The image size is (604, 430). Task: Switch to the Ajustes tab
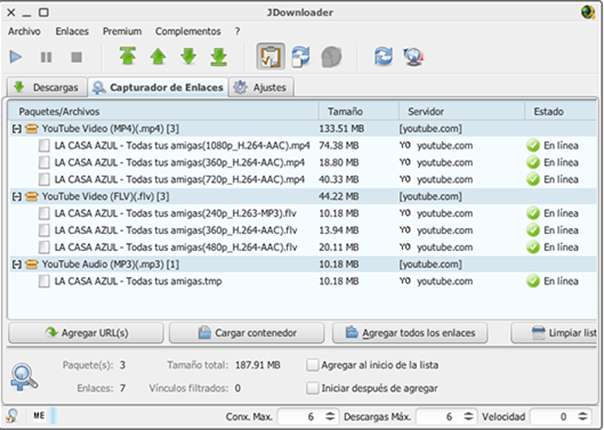pyautogui.click(x=262, y=87)
